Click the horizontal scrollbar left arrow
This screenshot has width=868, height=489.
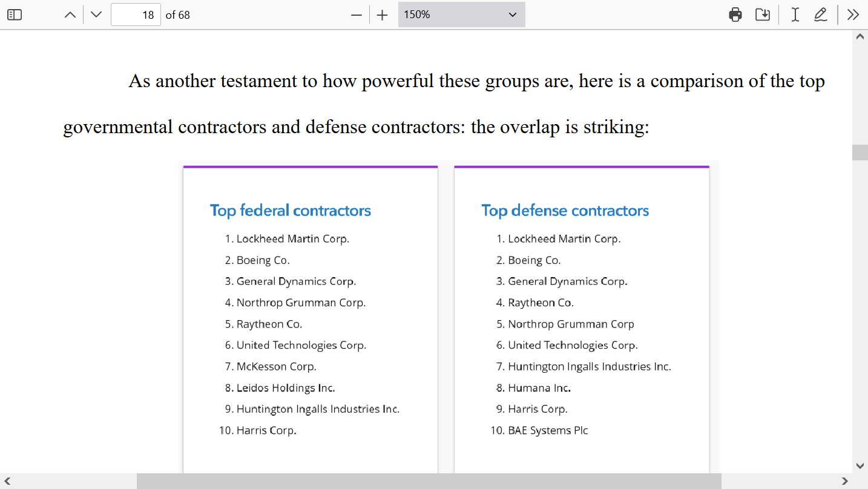coord(7,481)
